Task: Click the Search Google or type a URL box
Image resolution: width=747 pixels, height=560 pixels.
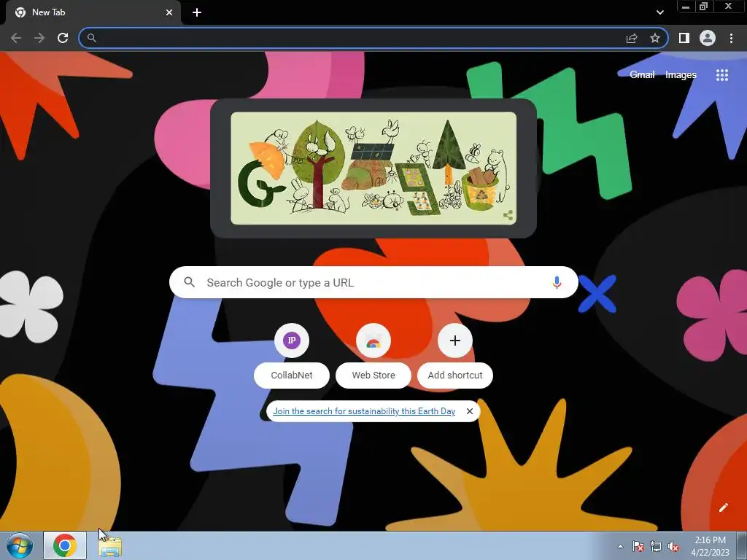Action: (x=373, y=282)
